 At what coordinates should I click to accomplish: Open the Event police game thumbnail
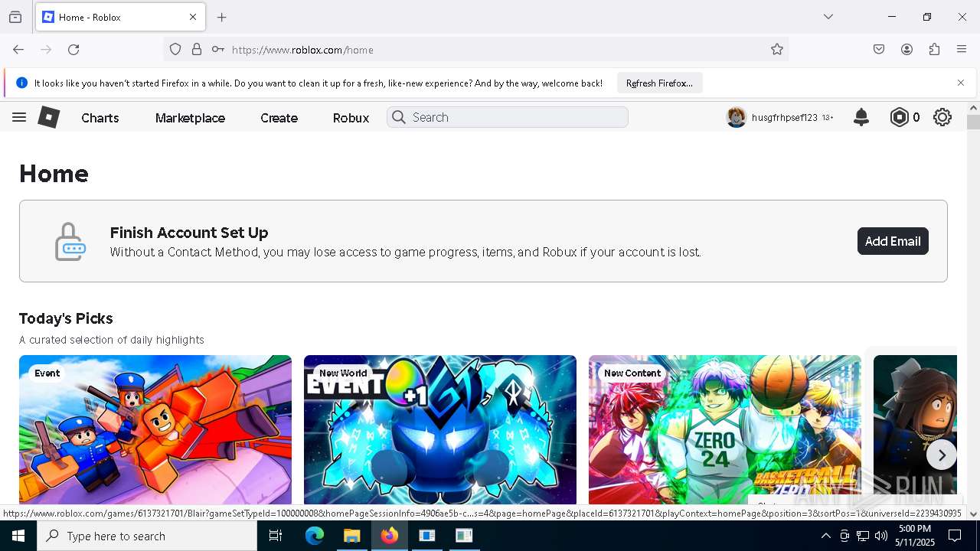[155, 430]
